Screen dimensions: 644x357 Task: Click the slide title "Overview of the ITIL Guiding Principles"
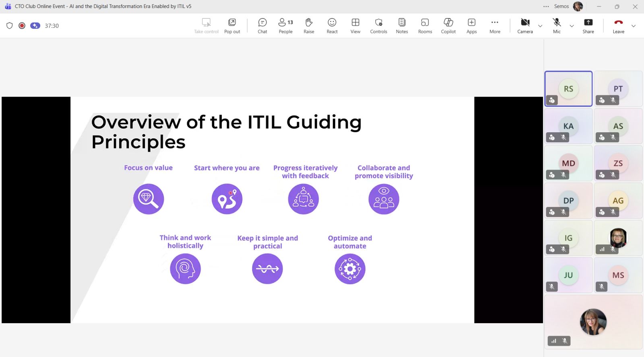(x=226, y=132)
